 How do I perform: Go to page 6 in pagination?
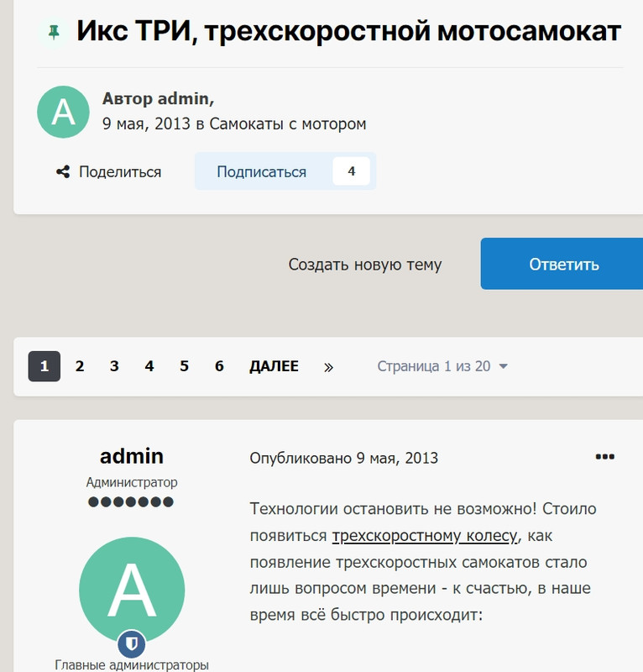point(219,366)
